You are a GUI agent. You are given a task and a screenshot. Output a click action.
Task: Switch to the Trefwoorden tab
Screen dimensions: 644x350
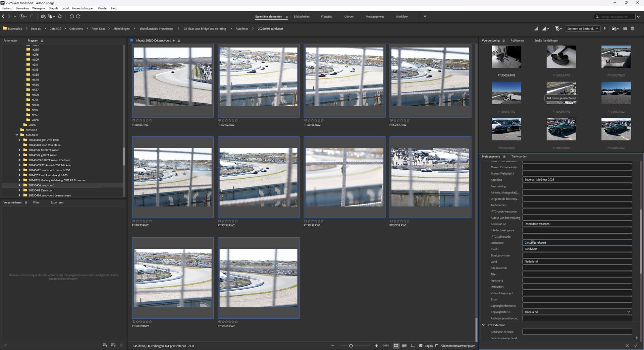click(x=519, y=157)
